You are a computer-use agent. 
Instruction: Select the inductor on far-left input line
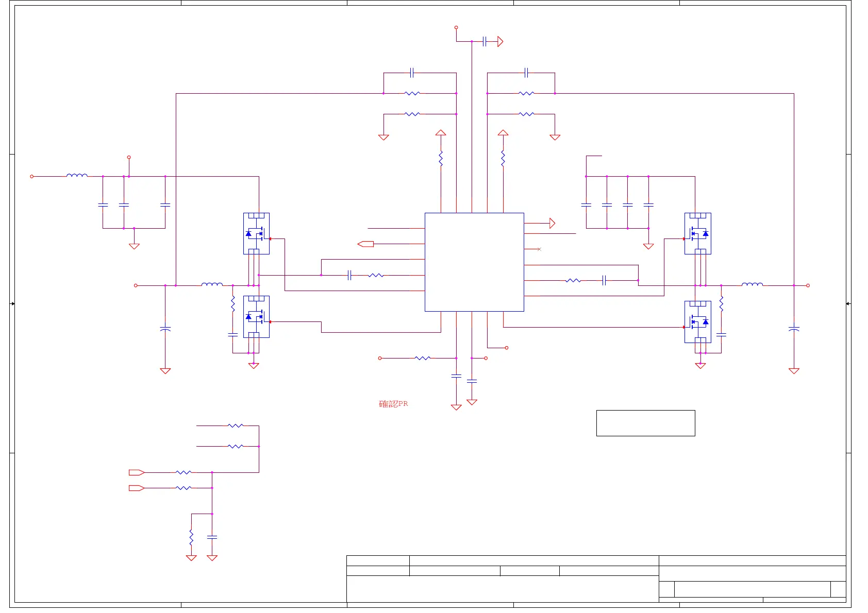pyautogui.click(x=77, y=176)
